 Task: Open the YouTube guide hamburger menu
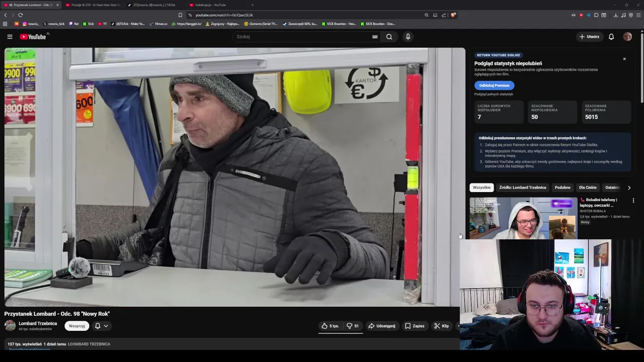click(x=10, y=37)
